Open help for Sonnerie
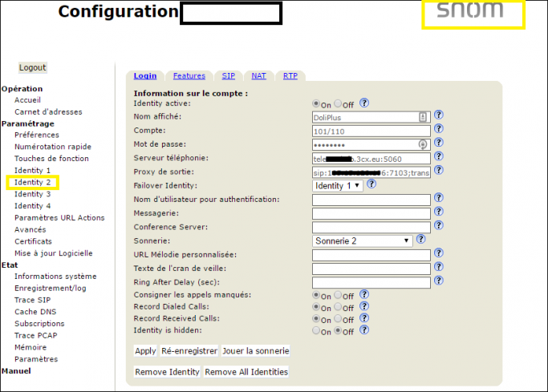Image resolution: width=548 pixels, height=392 pixels. [x=420, y=239]
